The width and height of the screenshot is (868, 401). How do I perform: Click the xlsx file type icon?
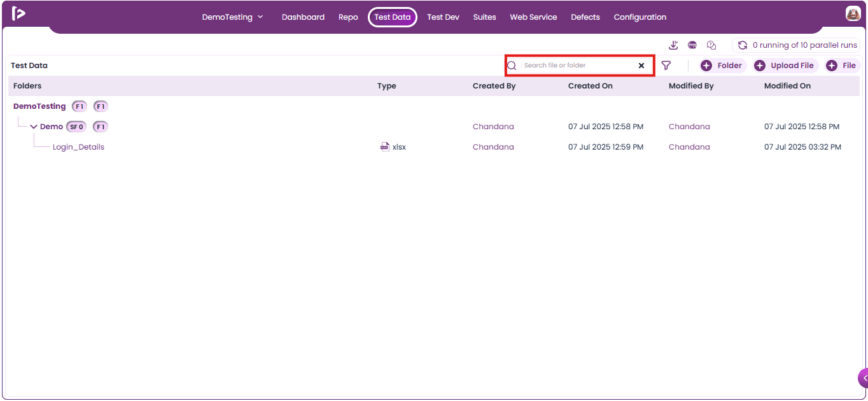click(x=384, y=147)
